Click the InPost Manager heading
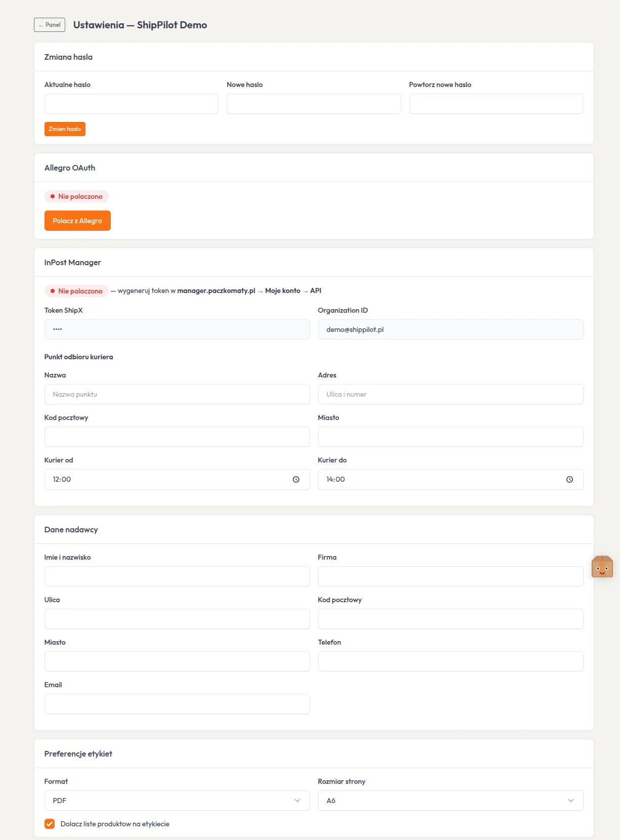The image size is (620, 840). coord(73,262)
